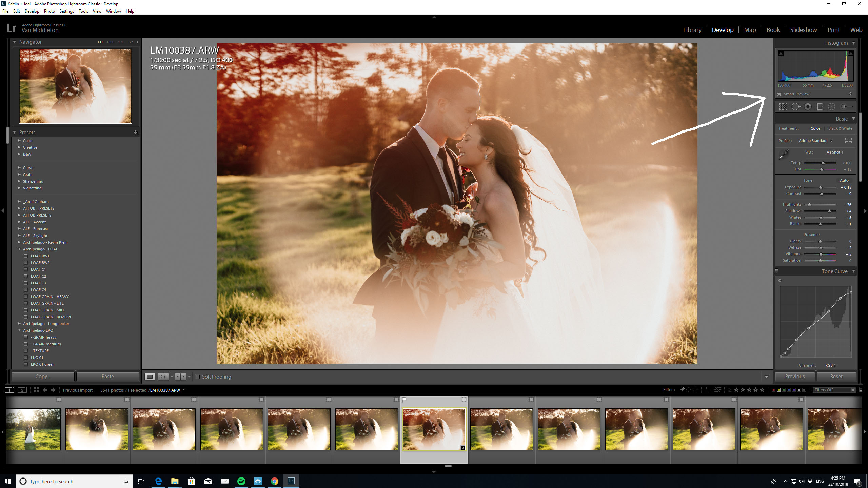Screen dimensions: 868x488
Task: Switch to the Library module
Action: (692, 30)
